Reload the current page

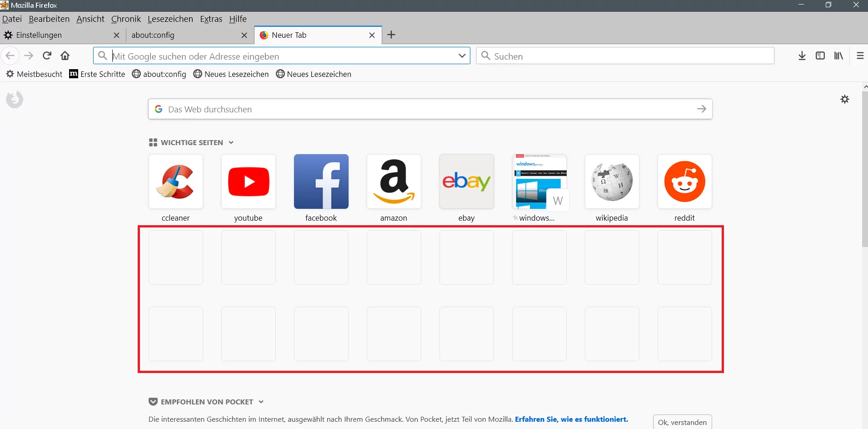[x=47, y=56]
